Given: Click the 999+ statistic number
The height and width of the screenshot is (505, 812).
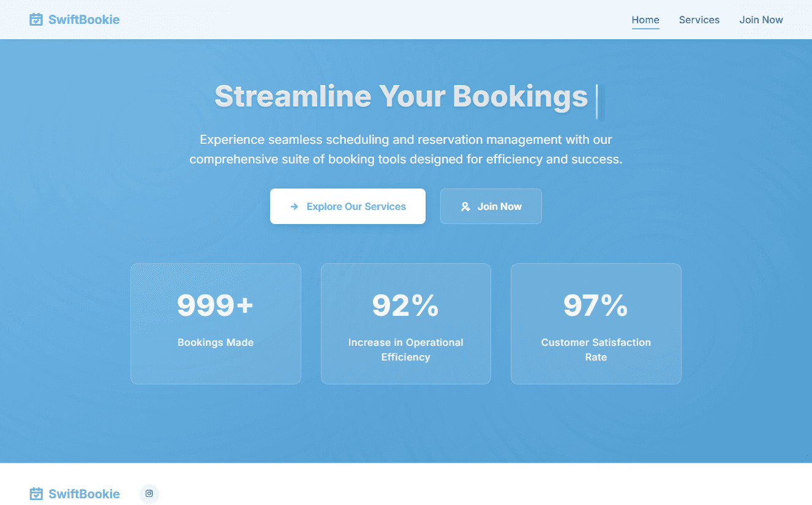Looking at the screenshot, I should click(x=215, y=305).
